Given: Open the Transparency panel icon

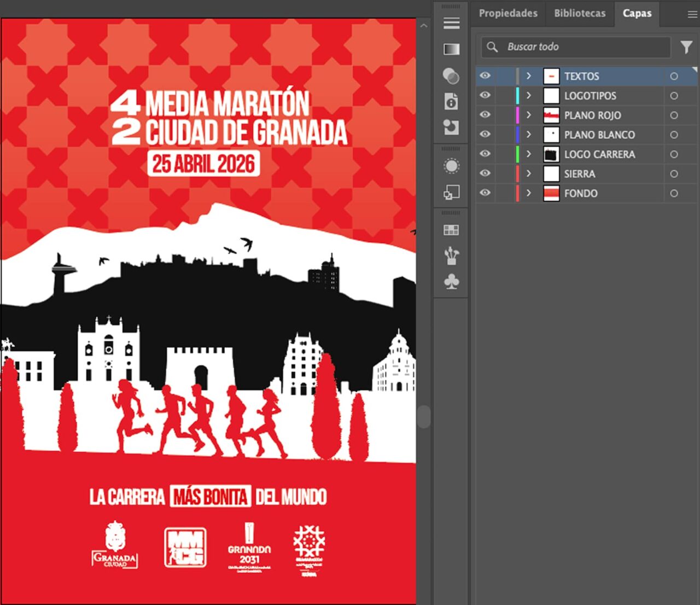Looking at the screenshot, I should (451, 75).
